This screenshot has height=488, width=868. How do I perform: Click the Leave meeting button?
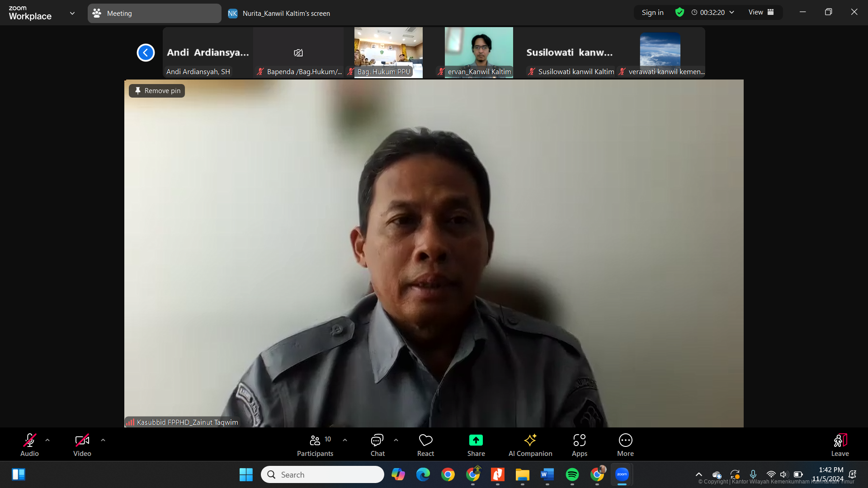pos(840,445)
